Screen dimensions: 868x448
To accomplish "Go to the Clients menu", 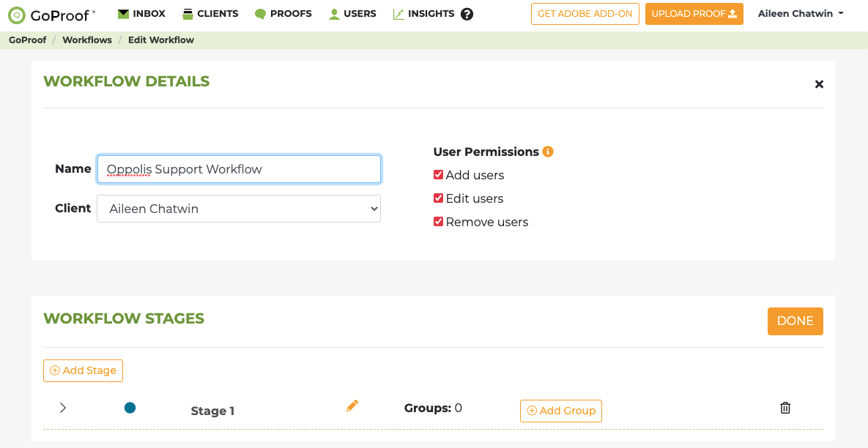I will pos(210,14).
